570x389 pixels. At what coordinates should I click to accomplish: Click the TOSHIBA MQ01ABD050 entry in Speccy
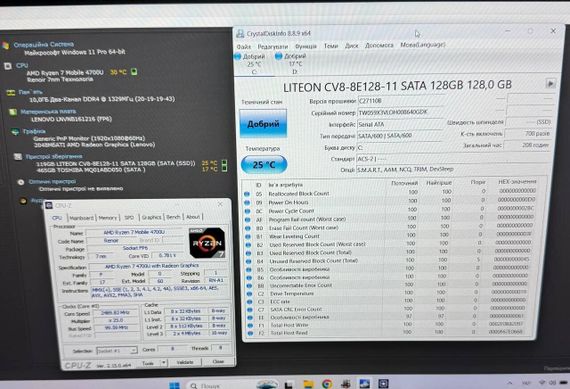click(x=91, y=169)
